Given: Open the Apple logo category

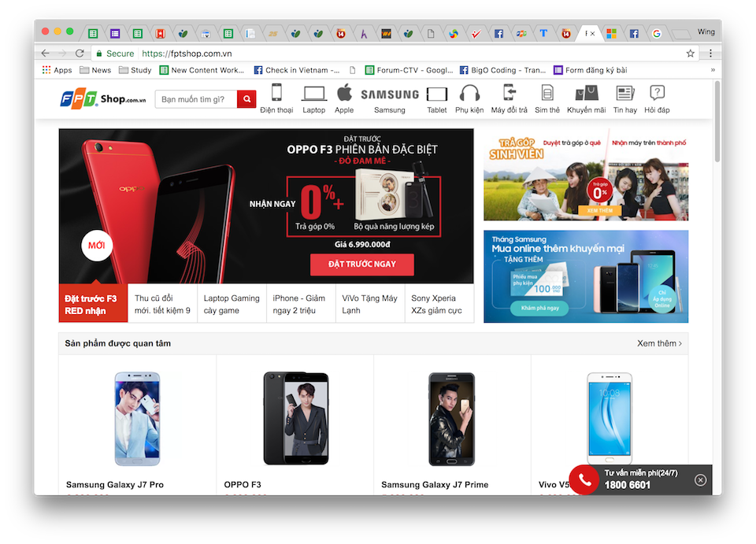Looking at the screenshot, I should (344, 93).
